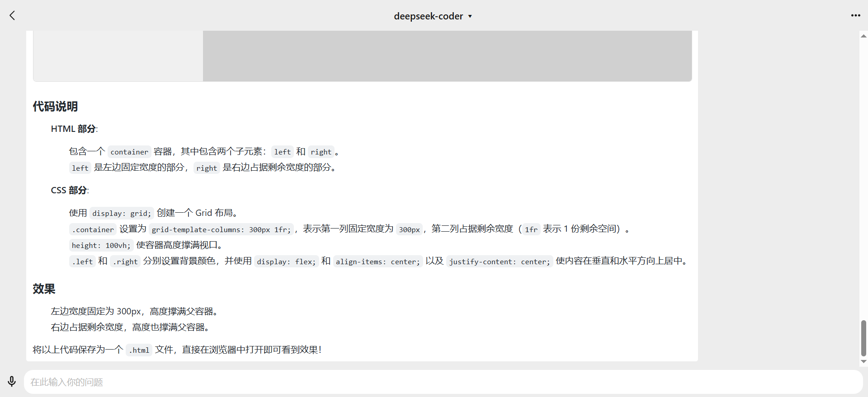Viewport: 868px width, 397px height.
Task: Click the inline code 'container'
Action: click(x=129, y=152)
